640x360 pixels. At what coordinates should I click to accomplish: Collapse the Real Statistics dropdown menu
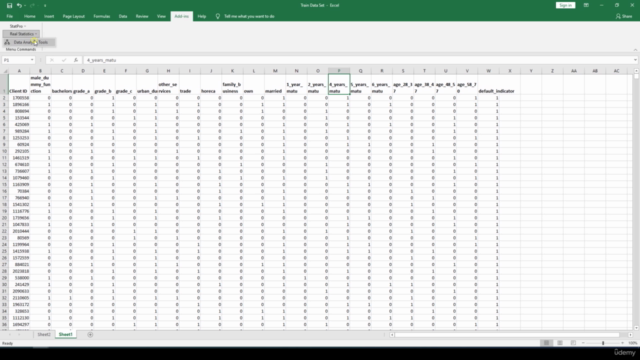22,34
